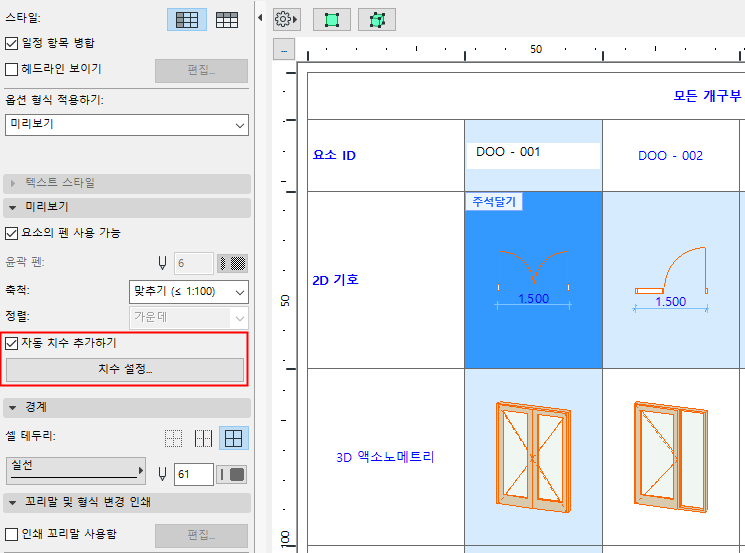Select the single door 2D symbol preview
Viewport: 745px width, 553px height.
(x=670, y=279)
